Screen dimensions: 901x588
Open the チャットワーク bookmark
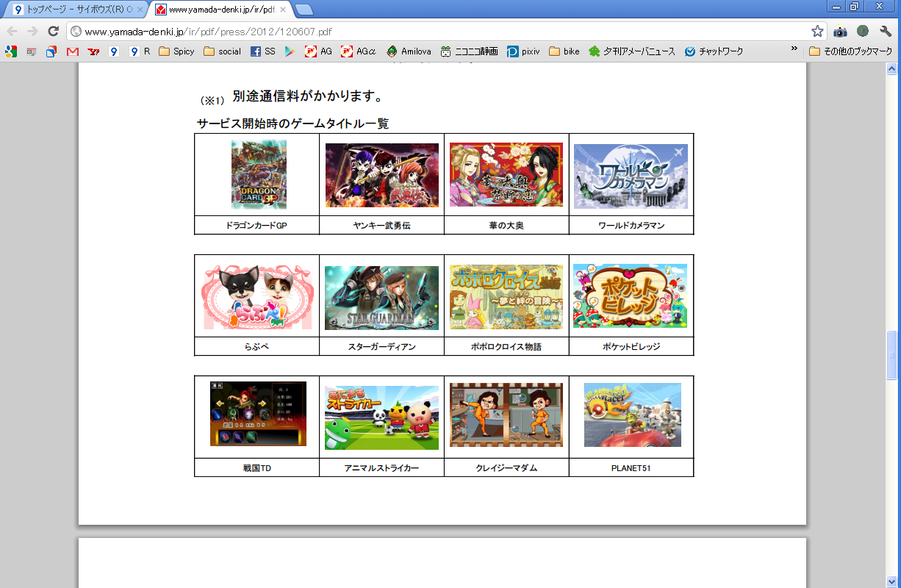pyautogui.click(x=714, y=51)
